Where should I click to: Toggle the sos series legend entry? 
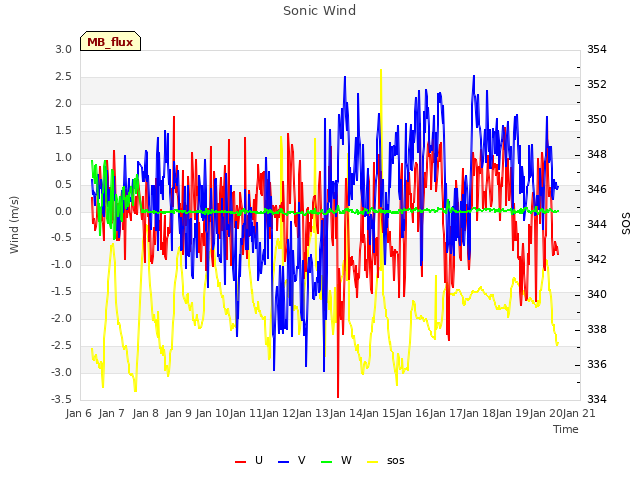386,460
